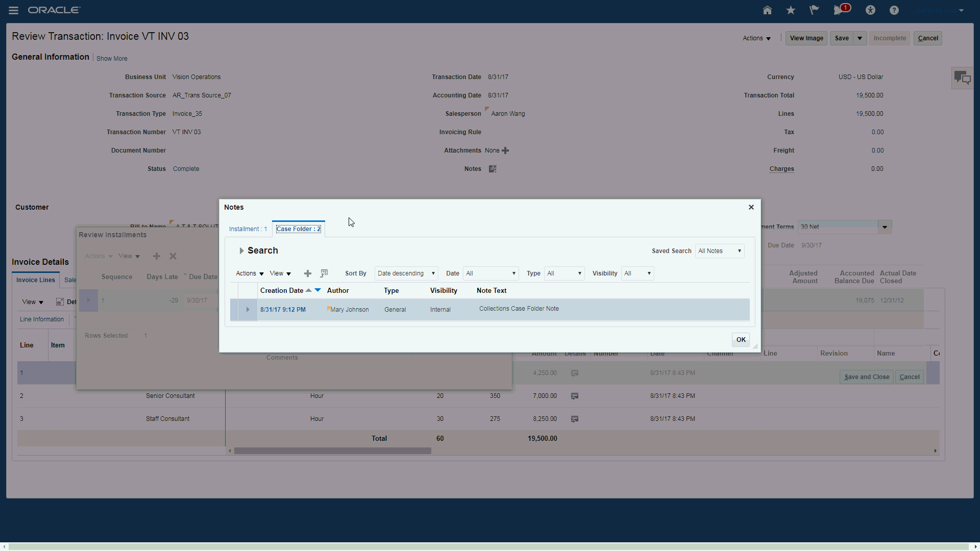
Task: Click the Favorites star icon
Action: (x=791, y=10)
